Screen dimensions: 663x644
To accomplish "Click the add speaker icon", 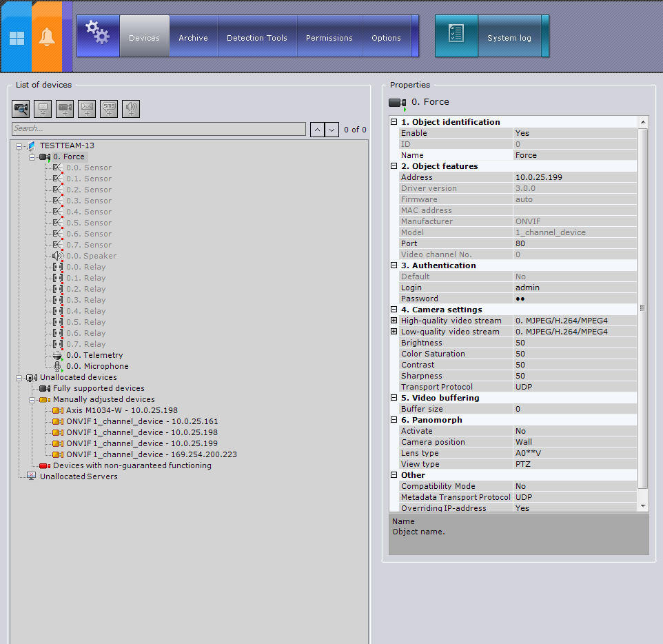I will click(131, 108).
